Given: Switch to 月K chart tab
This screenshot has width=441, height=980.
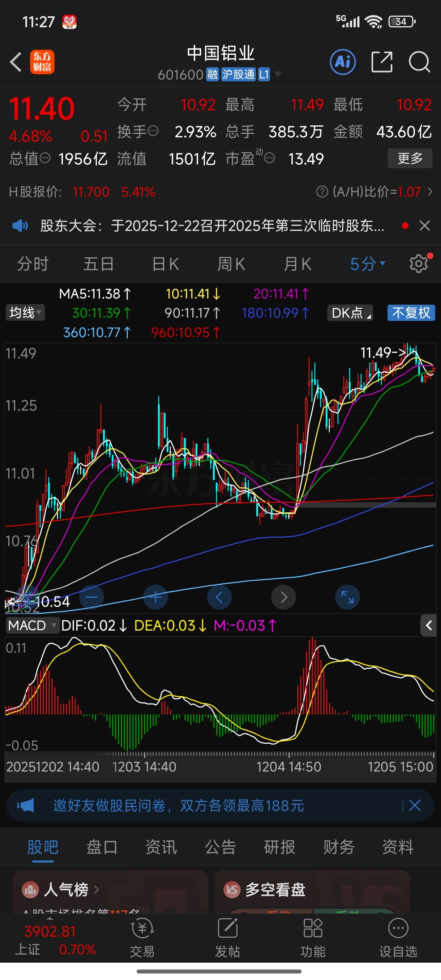Looking at the screenshot, I should pyautogui.click(x=297, y=264).
